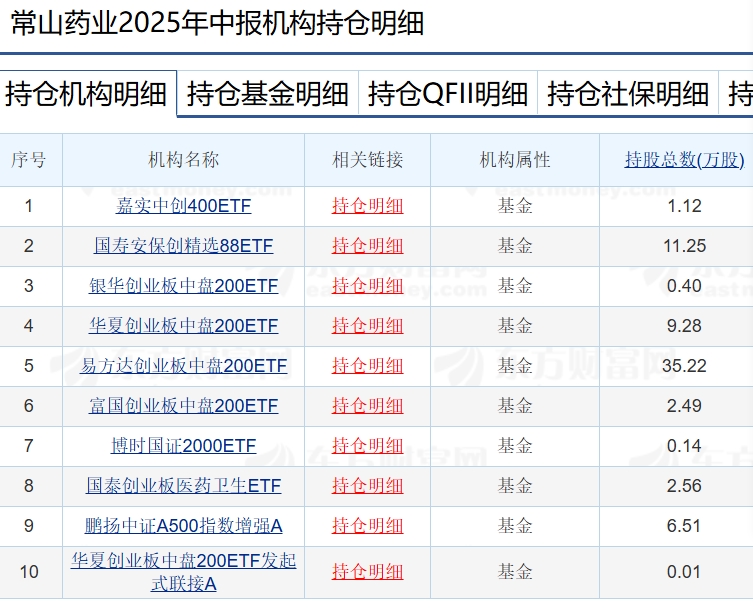753x610 pixels.
Task: Open the 持仓基金明细 tab
Action: [x=267, y=94]
